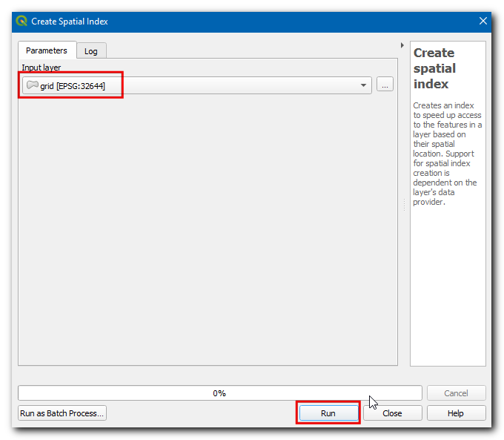Image resolution: width=504 pixels, height=440 pixels.
Task: Click the splitter handle beside the help panel
Action: tap(404, 205)
